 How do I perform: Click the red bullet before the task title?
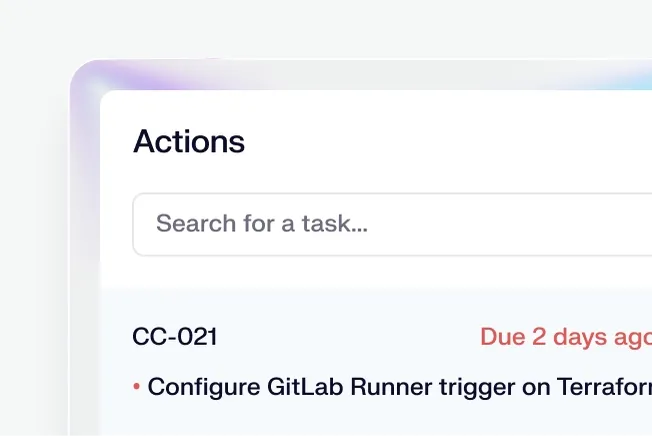[x=137, y=387]
